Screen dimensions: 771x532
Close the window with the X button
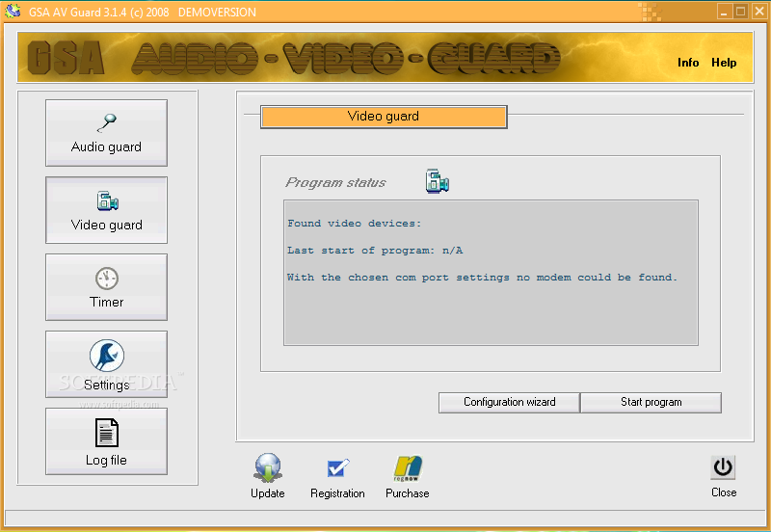pos(759,12)
